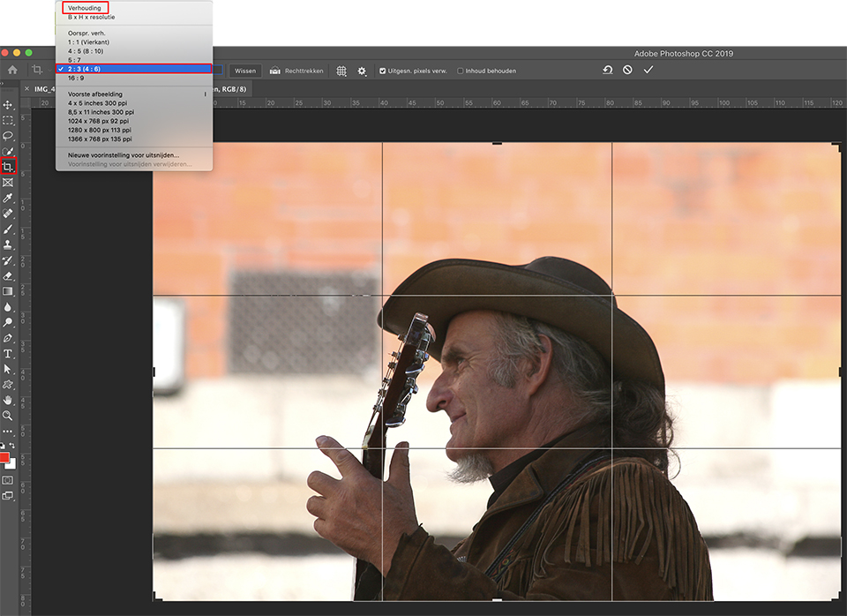Close the IMG document tab
Image resolution: width=847 pixels, height=616 pixels.
[x=27, y=88]
